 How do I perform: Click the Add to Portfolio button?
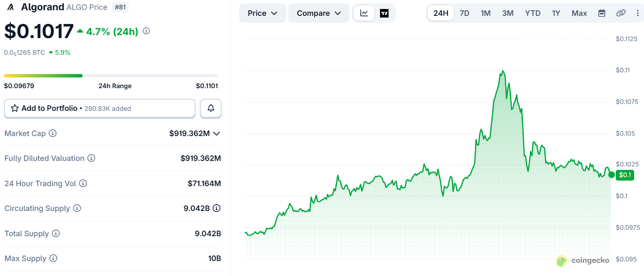(x=100, y=108)
